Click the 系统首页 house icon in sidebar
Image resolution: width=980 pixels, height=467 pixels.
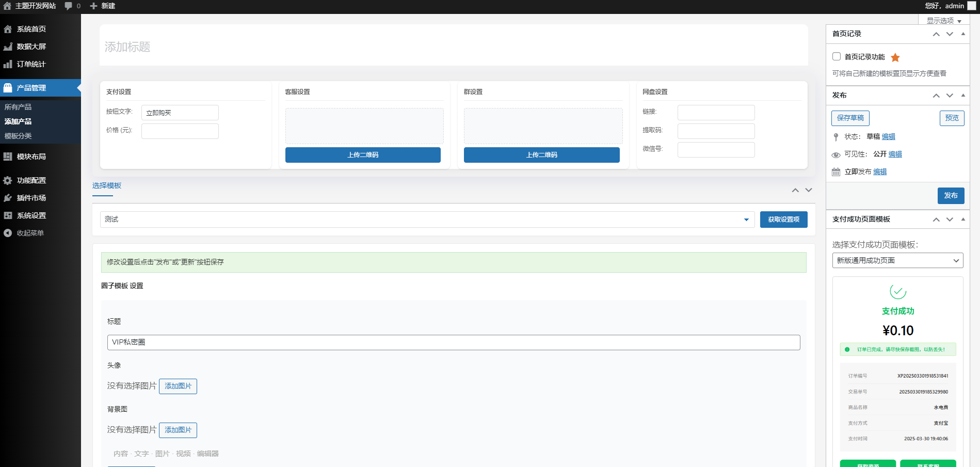[8, 29]
